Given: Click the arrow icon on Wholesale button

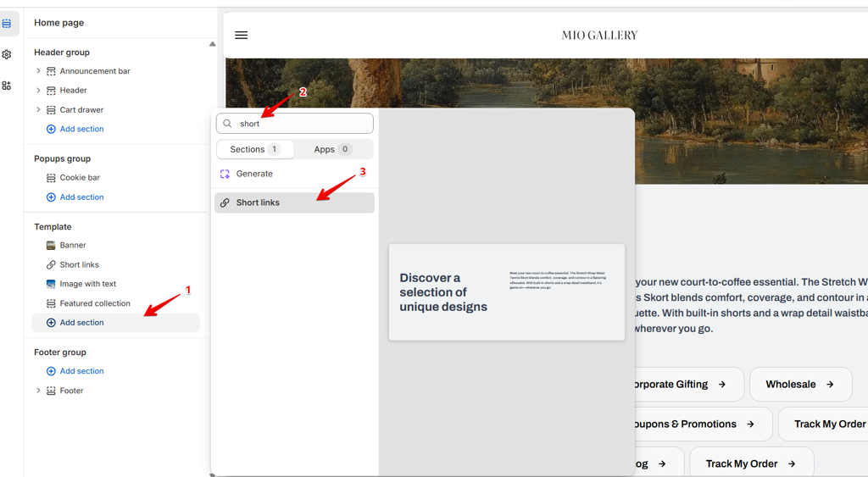Looking at the screenshot, I should pyautogui.click(x=830, y=385).
